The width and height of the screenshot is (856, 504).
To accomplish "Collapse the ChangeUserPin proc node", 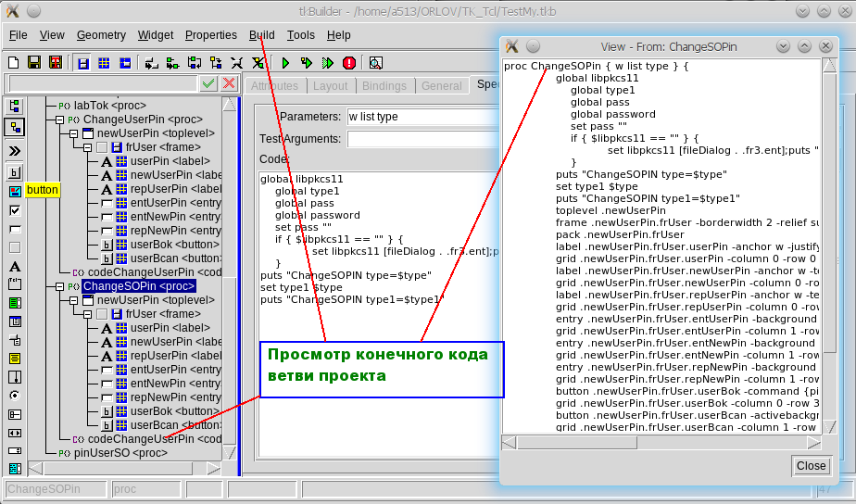I will [x=60, y=120].
